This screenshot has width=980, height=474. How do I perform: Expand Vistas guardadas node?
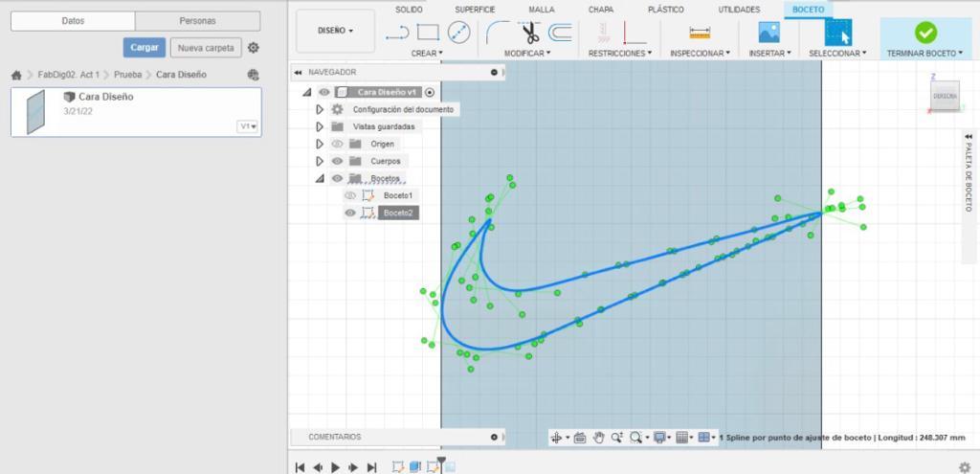[320, 127]
